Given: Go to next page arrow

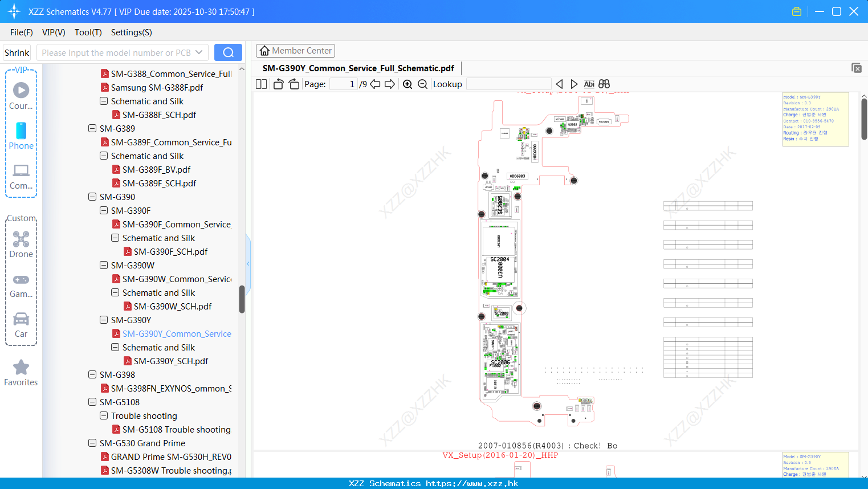Looking at the screenshot, I should point(390,84).
